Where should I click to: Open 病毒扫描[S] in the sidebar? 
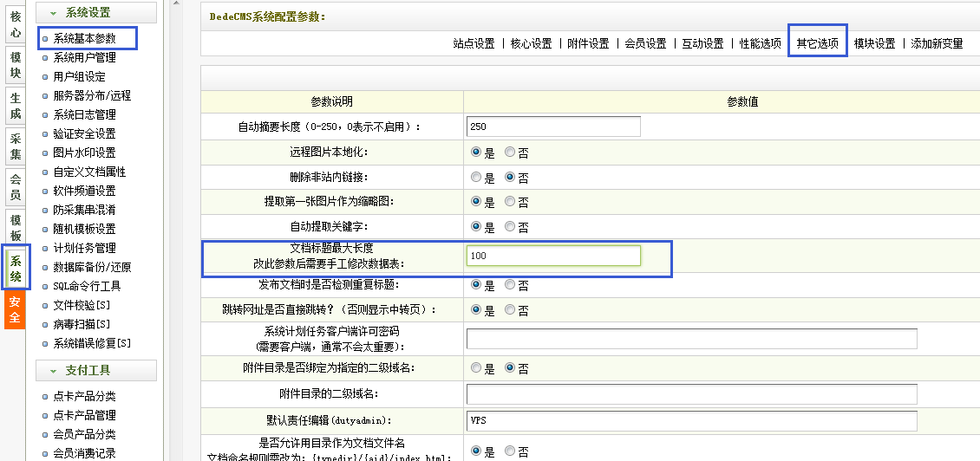pos(82,324)
